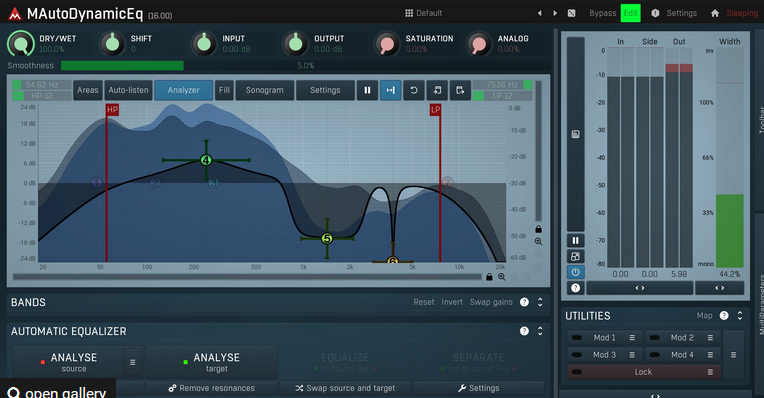Pause the level meters
The width and height of the screenshot is (764, 398).
575,240
